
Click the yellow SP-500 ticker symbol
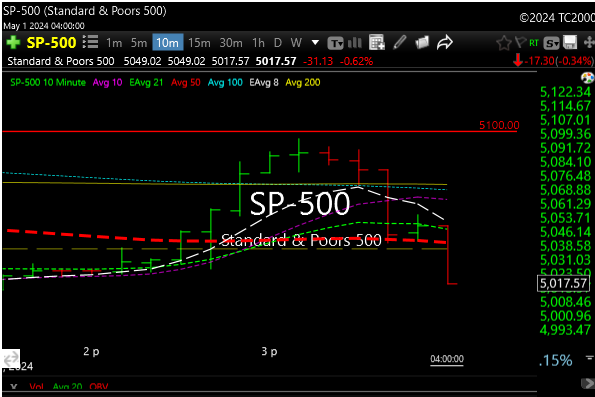coord(51,43)
